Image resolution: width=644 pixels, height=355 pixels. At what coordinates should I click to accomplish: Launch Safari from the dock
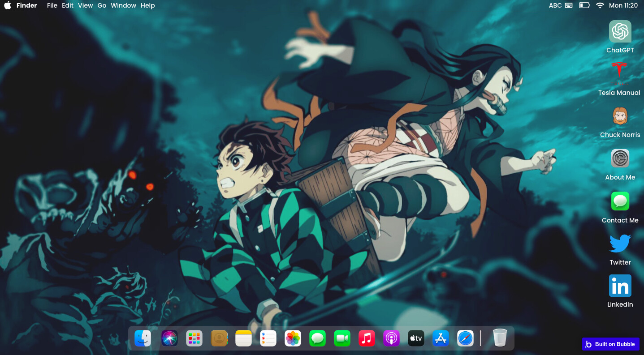click(466, 338)
